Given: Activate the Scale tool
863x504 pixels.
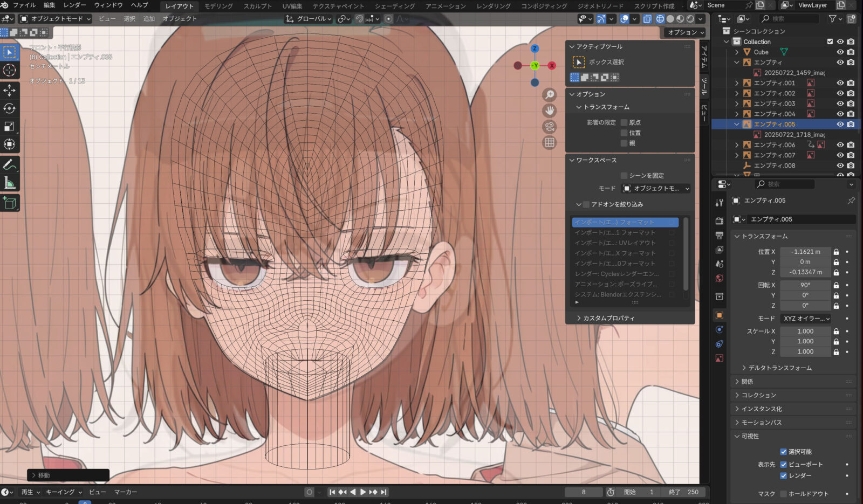Looking at the screenshot, I should (x=10, y=126).
